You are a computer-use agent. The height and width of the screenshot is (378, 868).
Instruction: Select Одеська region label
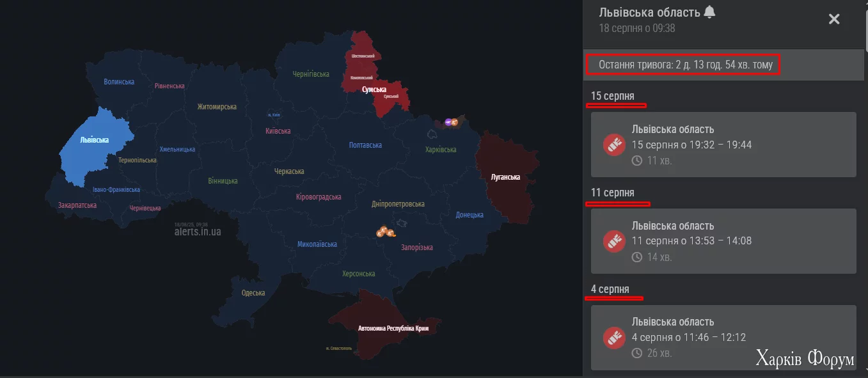pyautogui.click(x=253, y=293)
